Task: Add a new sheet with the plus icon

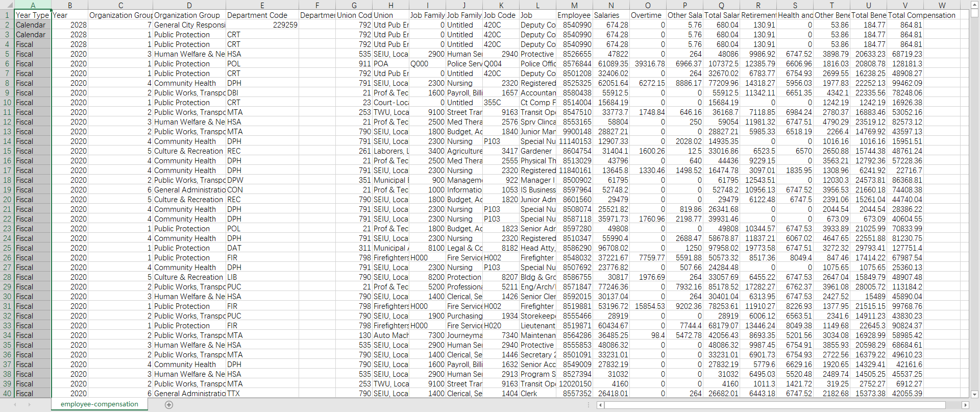Action: 169,405
